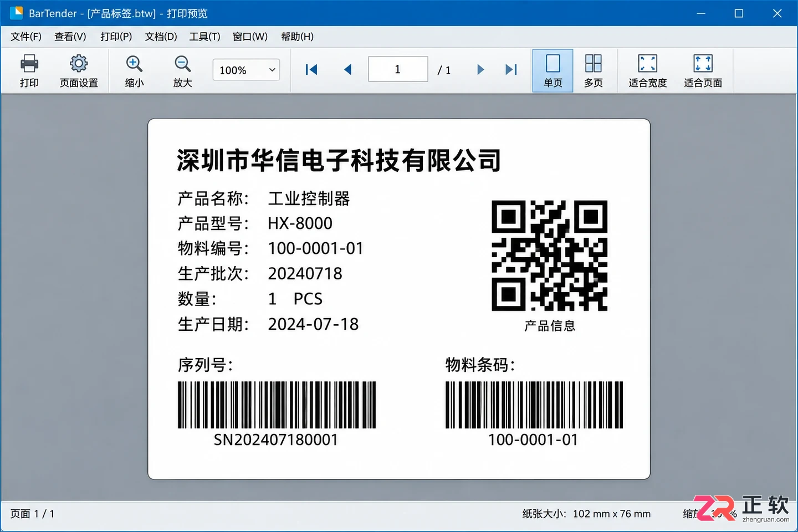Click the 序列号: label
Screen dimensions: 798x532
(206, 365)
